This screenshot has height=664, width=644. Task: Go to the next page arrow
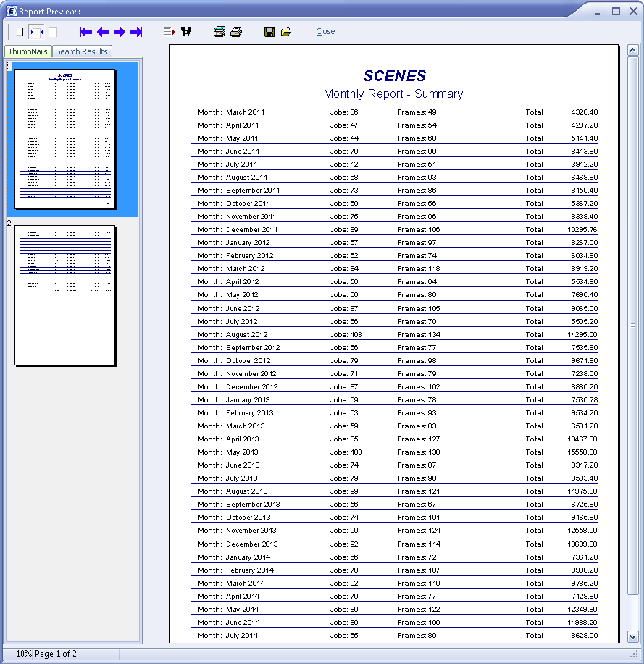120,32
